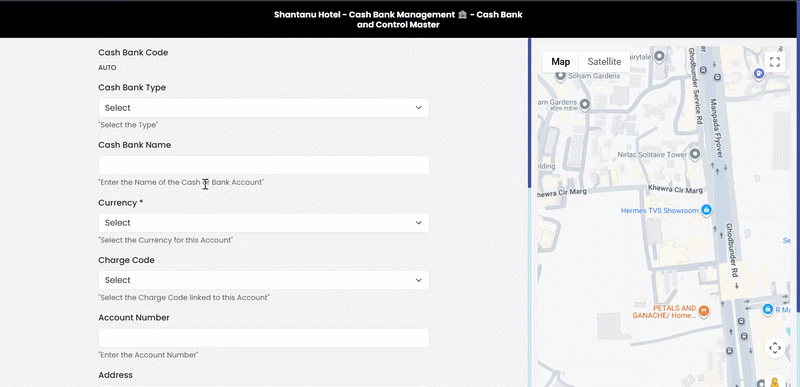The width and height of the screenshot is (800, 387).
Task: Click the Soham Gardens map marker
Action: (560, 76)
